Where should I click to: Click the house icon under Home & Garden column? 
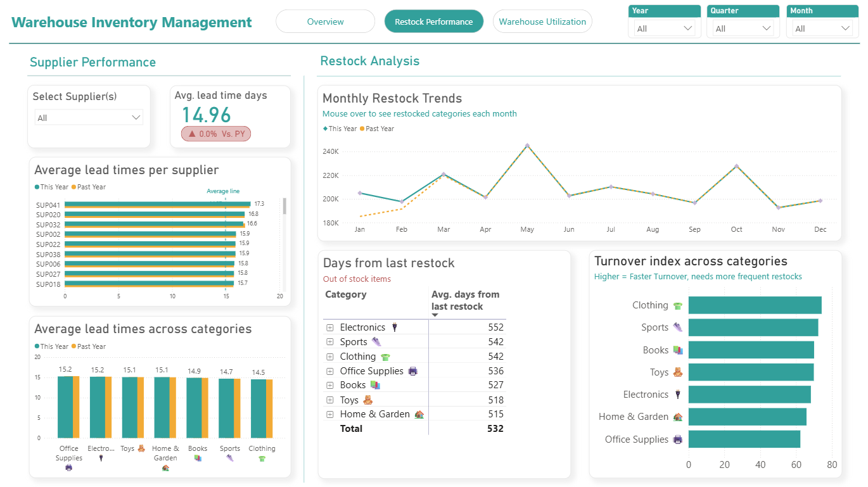[165, 467]
